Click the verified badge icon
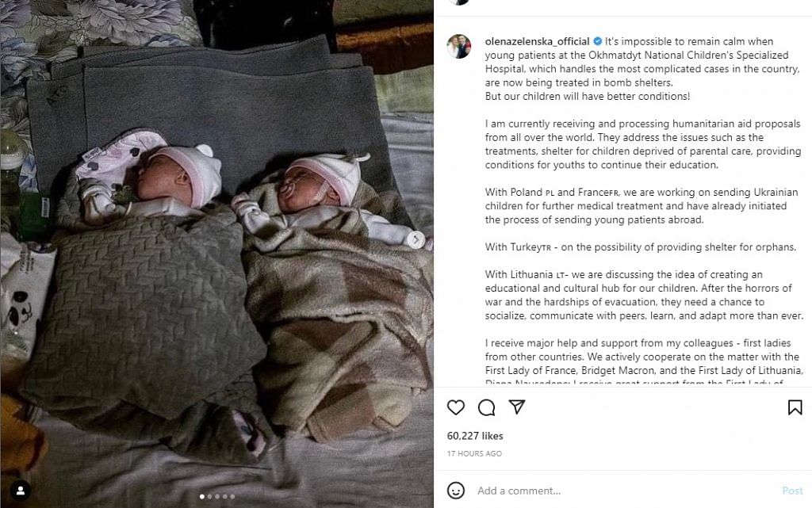This screenshot has width=812, height=508. click(x=598, y=41)
